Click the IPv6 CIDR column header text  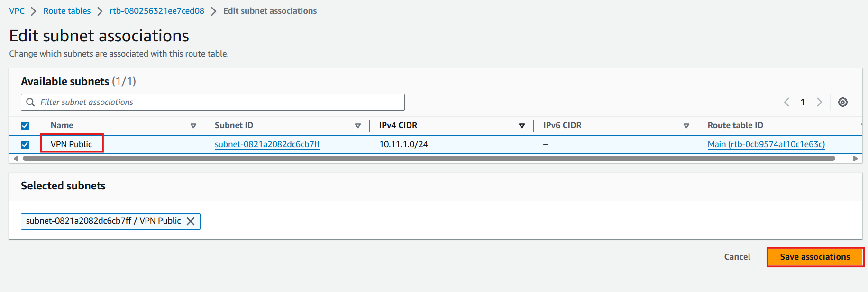pyautogui.click(x=562, y=125)
